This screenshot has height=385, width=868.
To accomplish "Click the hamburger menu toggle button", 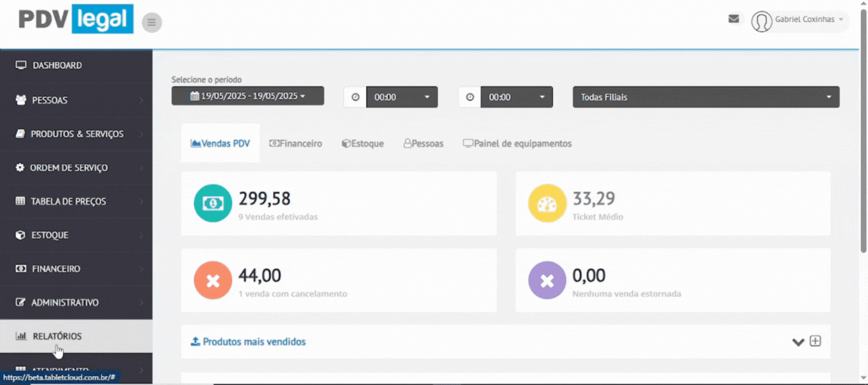I will tap(151, 23).
